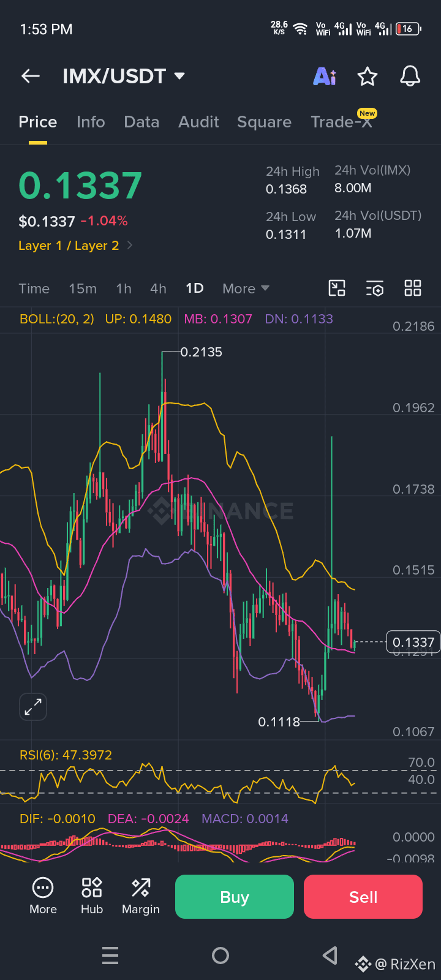Tap the green Buy button
The image size is (441, 980).
235,897
